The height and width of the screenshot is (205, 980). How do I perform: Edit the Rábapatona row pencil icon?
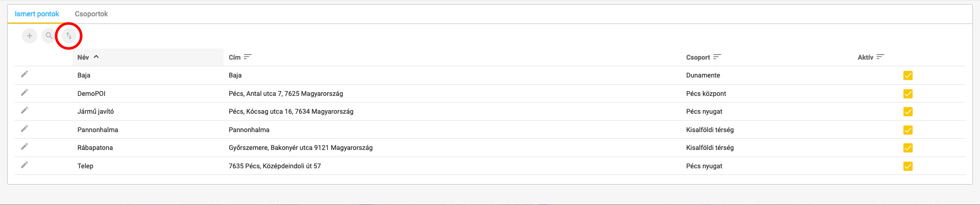24,147
